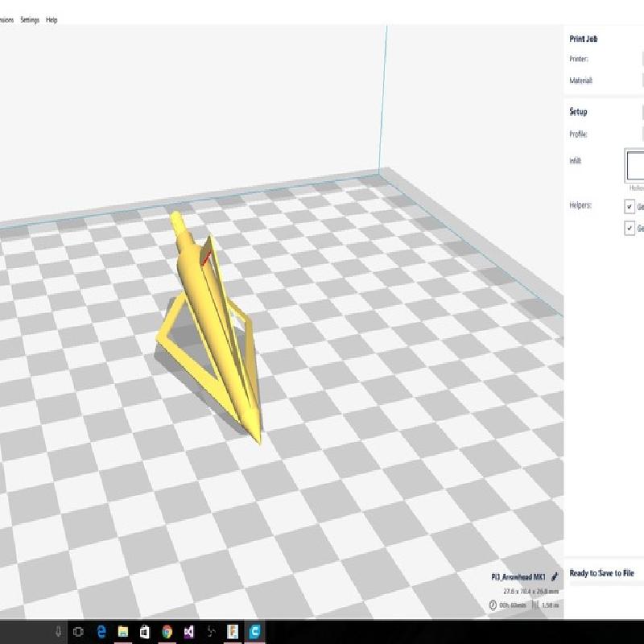
Task: Uncheck the first Helpers checkbox
Action: [x=630, y=207]
